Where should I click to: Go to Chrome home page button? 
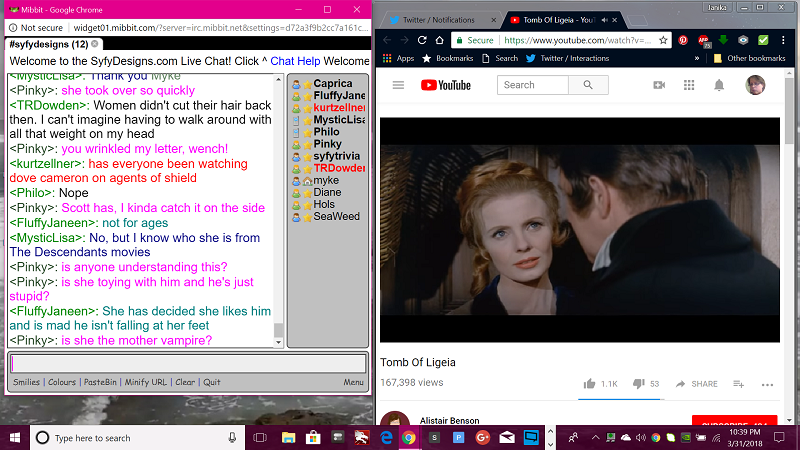(439, 40)
